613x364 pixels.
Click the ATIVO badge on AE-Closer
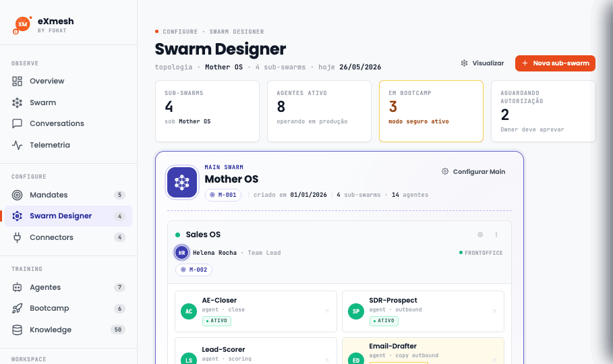[x=216, y=321]
